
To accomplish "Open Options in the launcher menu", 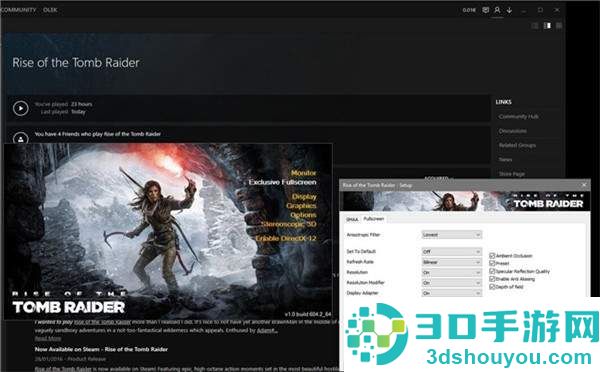I will coord(303,215).
